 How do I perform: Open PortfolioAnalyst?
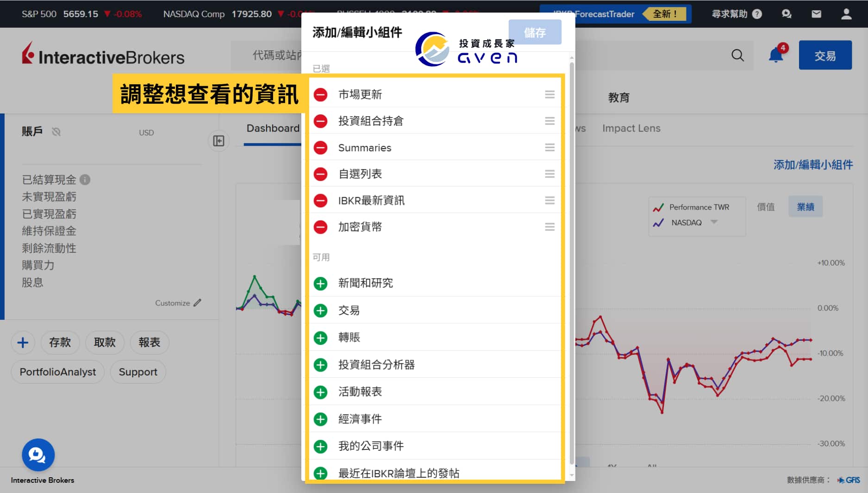(58, 372)
